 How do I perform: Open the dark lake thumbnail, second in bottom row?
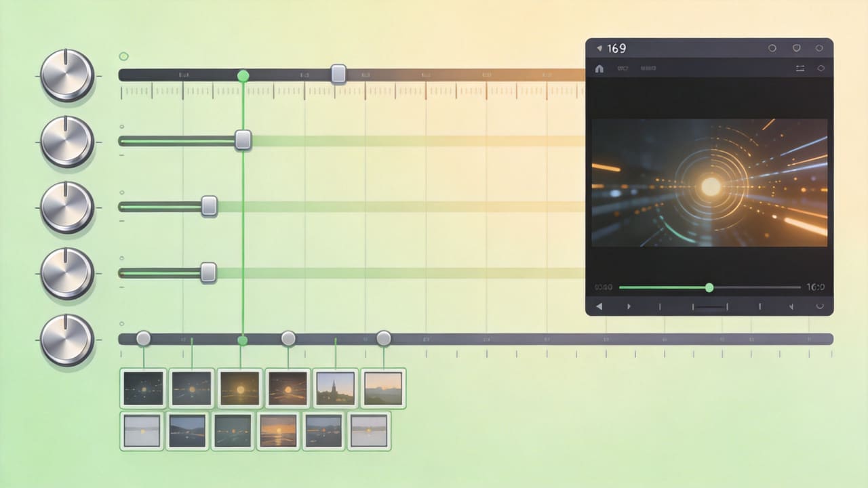click(x=187, y=430)
